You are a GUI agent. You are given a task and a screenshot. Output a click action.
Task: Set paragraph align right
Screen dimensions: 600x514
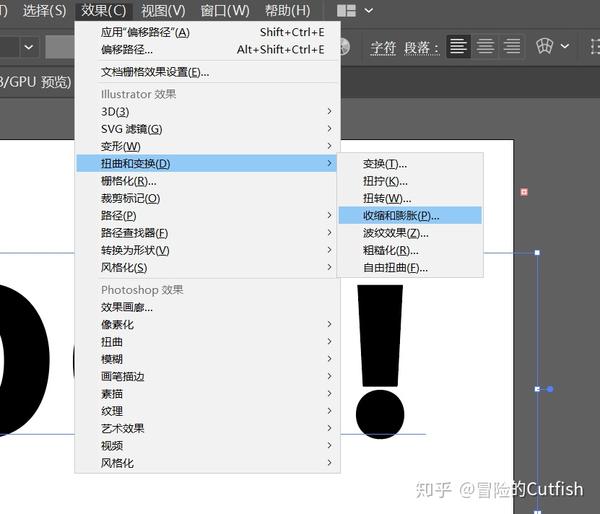pos(512,47)
